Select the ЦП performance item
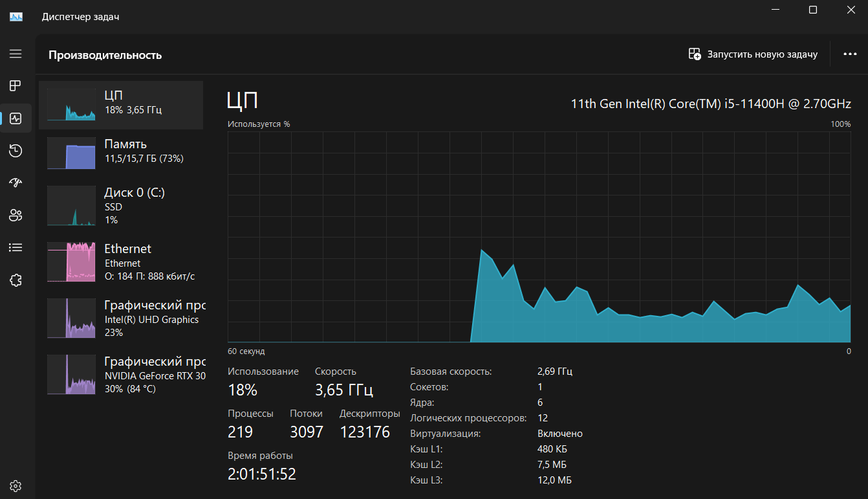The height and width of the screenshot is (499, 868). [121, 105]
